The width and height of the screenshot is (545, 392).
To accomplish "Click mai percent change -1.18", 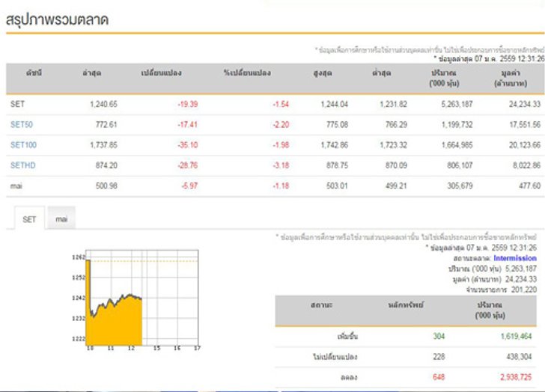I will [281, 186].
